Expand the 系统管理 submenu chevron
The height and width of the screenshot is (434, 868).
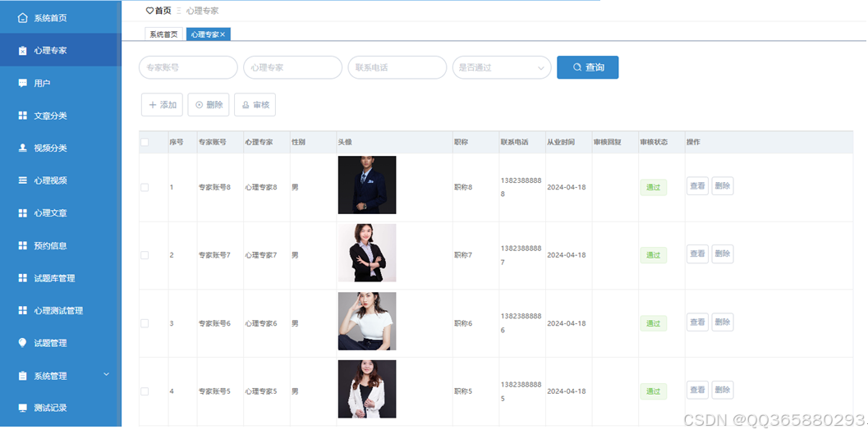(106, 375)
